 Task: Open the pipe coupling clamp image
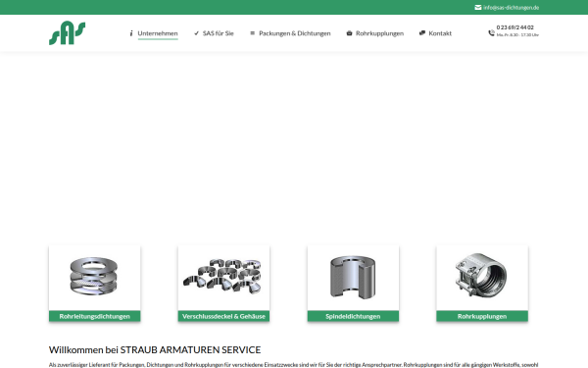click(481, 275)
